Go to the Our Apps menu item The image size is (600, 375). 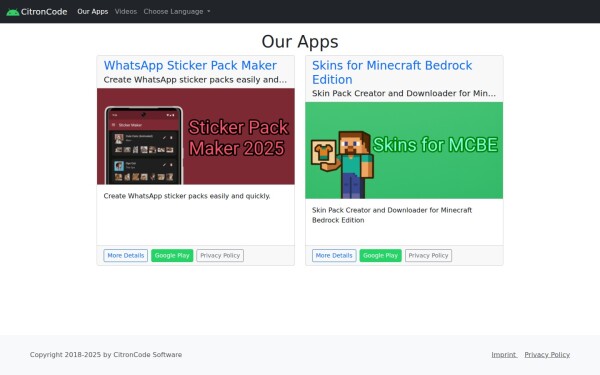[x=93, y=11]
